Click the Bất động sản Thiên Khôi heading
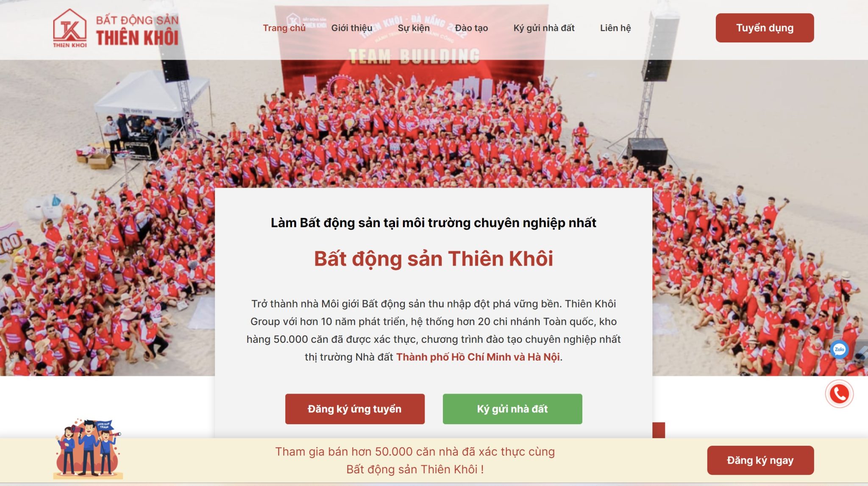The image size is (868, 486). 434,258
